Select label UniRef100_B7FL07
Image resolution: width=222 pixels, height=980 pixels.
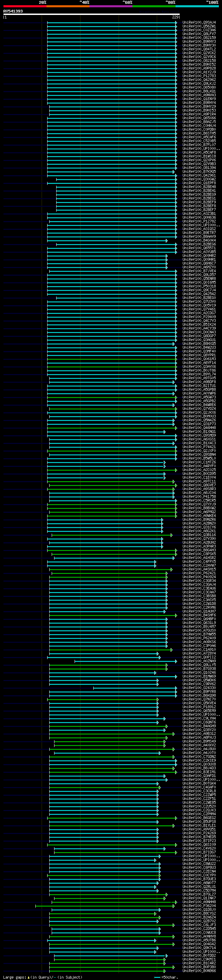point(199,145)
